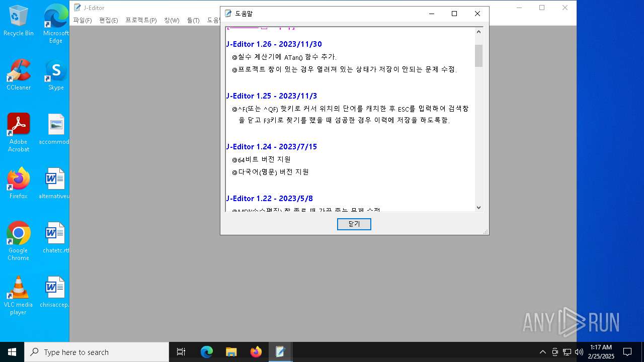
Task: Click the help dialog scroll down arrow
Action: pyautogui.click(x=478, y=207)
